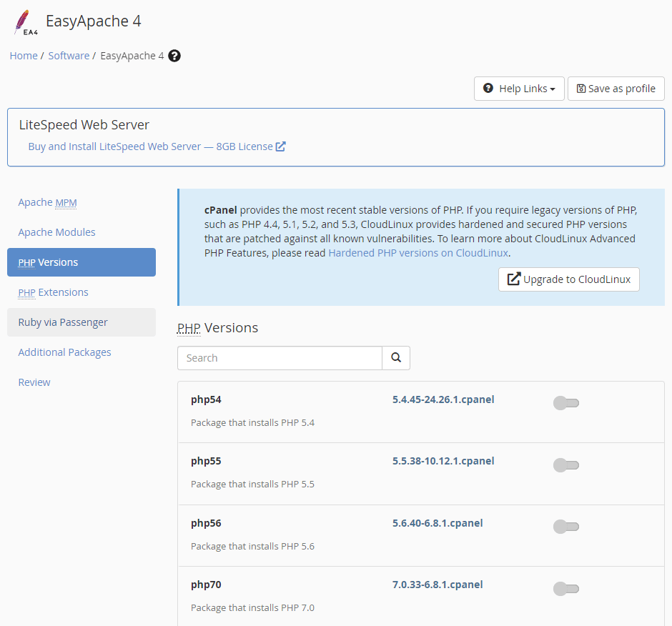Click the PHP Versions search field
Viewport: 672px width, 626px height.
(x=280, y=358)
